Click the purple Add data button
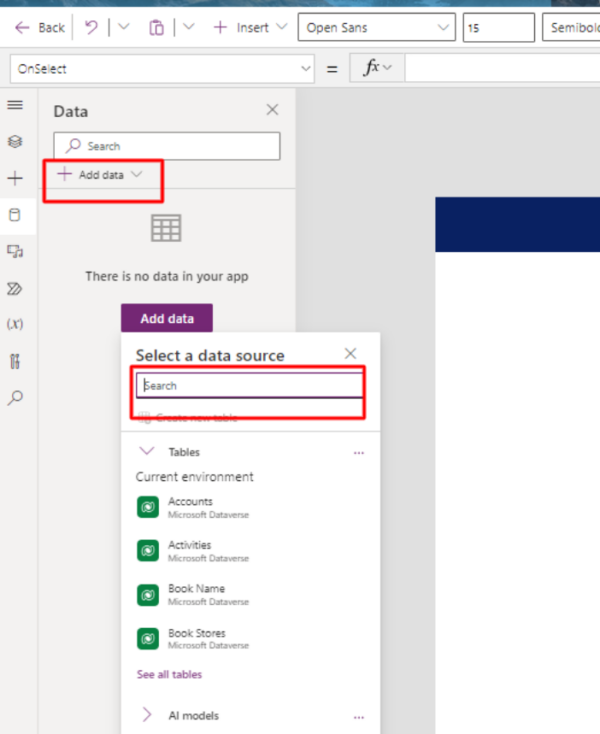This screenshot has height=734, width=600. tap(166, 319)
